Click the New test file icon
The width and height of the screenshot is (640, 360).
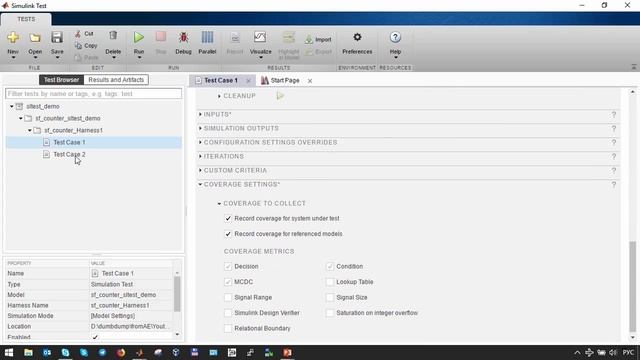[13, 38]
